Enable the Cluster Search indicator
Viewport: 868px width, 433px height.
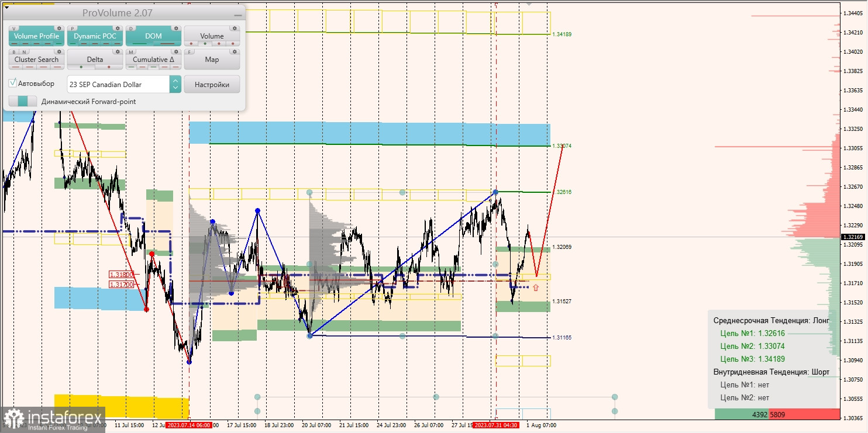tap(36, 59)
